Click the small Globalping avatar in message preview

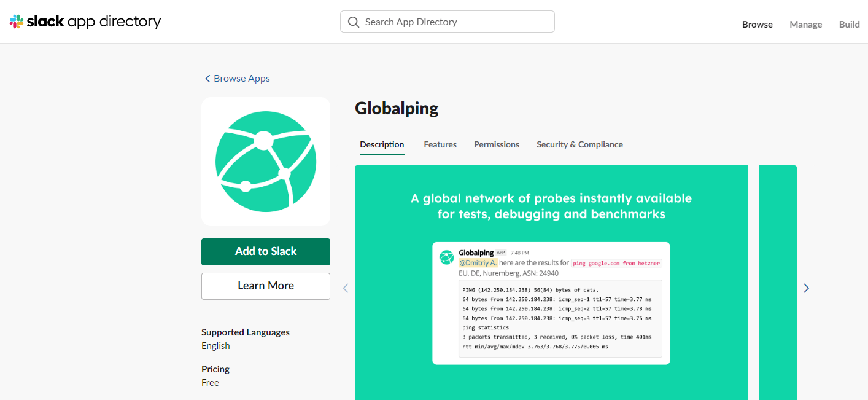point(446,257)
